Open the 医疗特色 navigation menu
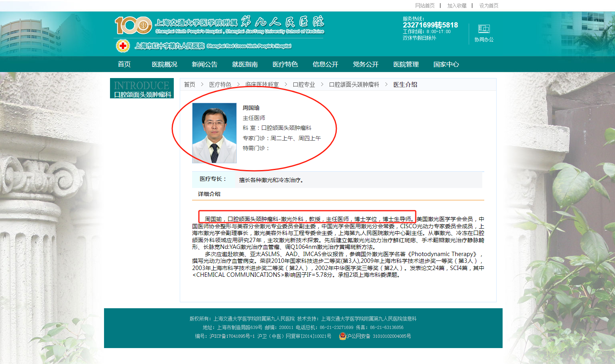 click(285, 64)
